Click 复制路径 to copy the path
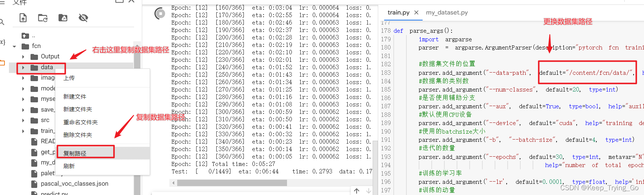This screenshot has height=195, width=644. (x=74, y=153)
